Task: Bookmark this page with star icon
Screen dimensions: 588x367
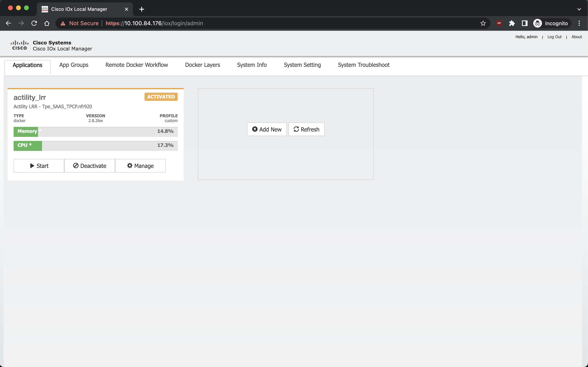Action: [483, 23]
